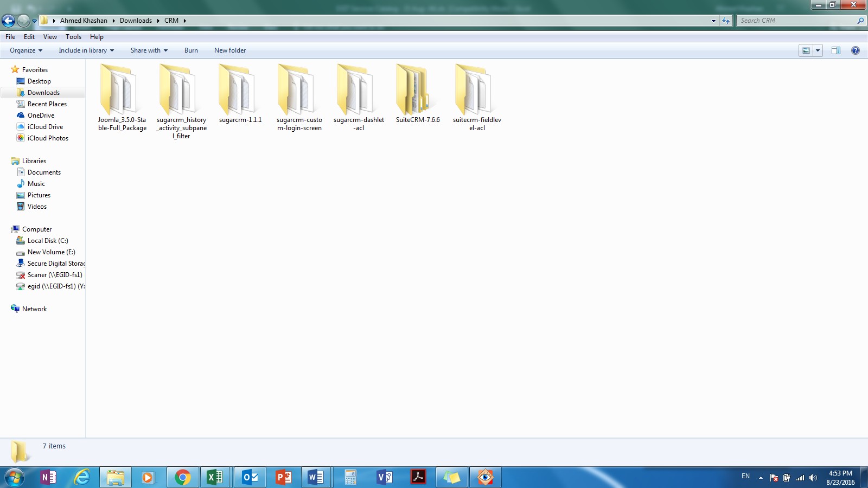Open the view options dropdown arrow
868x488 pixels.
818,50
